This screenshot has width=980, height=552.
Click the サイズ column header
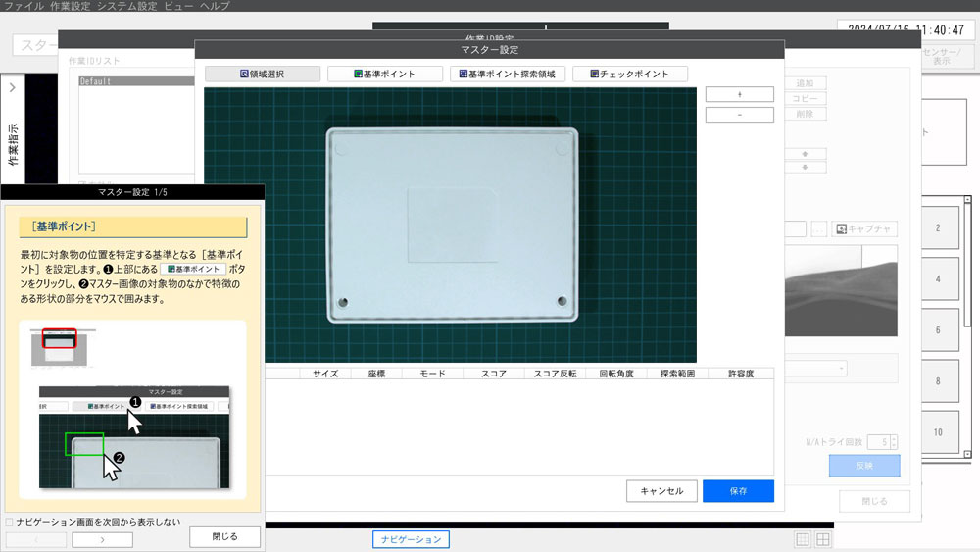pyautogui.click(x=325, y=374)
